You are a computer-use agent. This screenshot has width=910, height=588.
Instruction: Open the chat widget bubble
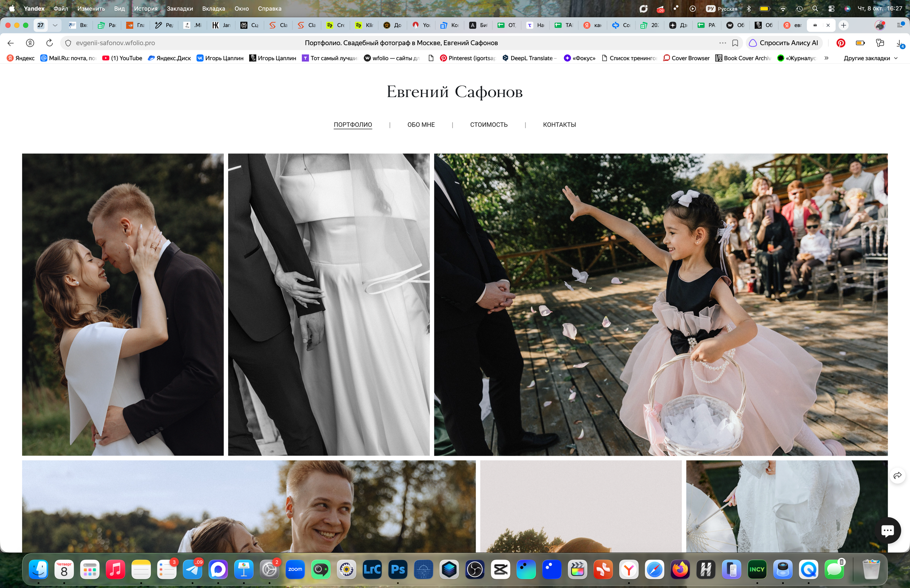(x=887, y=530)
